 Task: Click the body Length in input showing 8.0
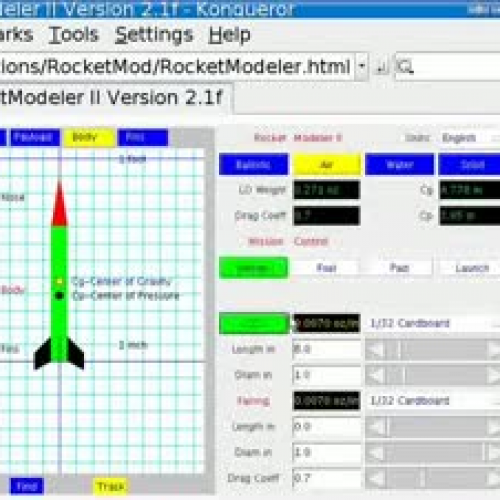coord(327,349)
